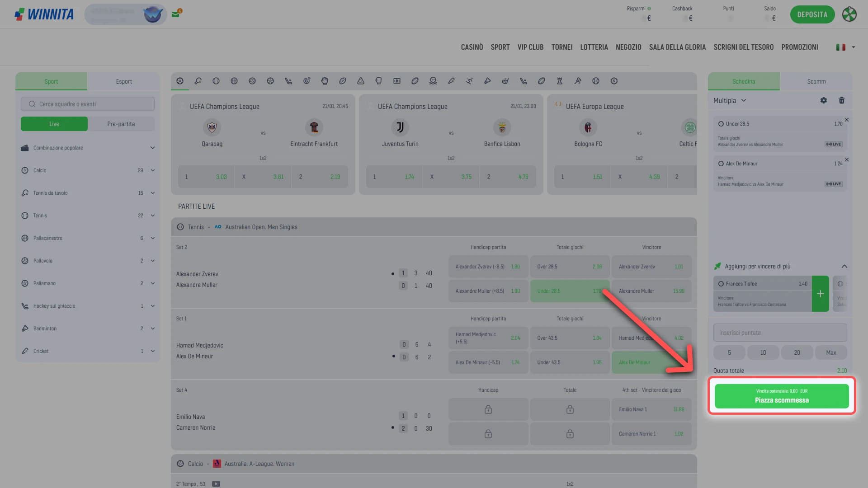Select the soccer icon in sports toolbar
The image size is (868, 488).
coord(180,81)
